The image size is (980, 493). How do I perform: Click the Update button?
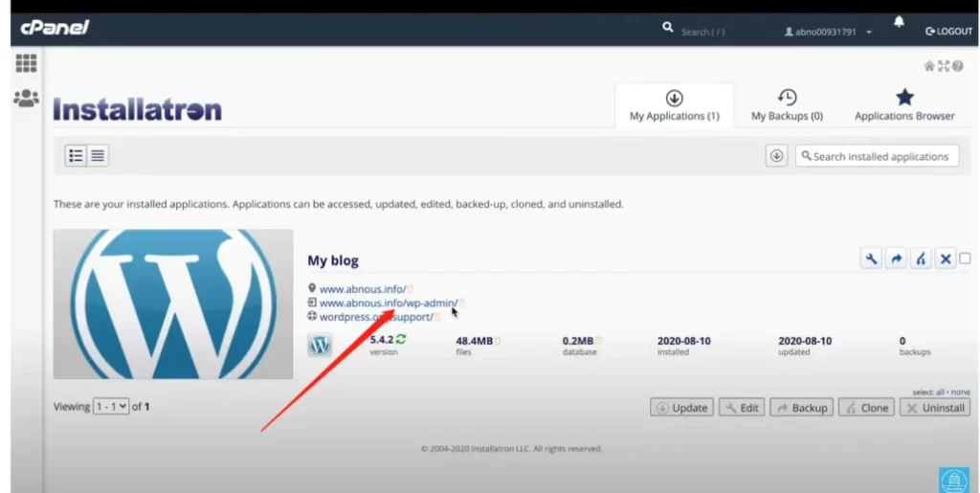[681, 408]
